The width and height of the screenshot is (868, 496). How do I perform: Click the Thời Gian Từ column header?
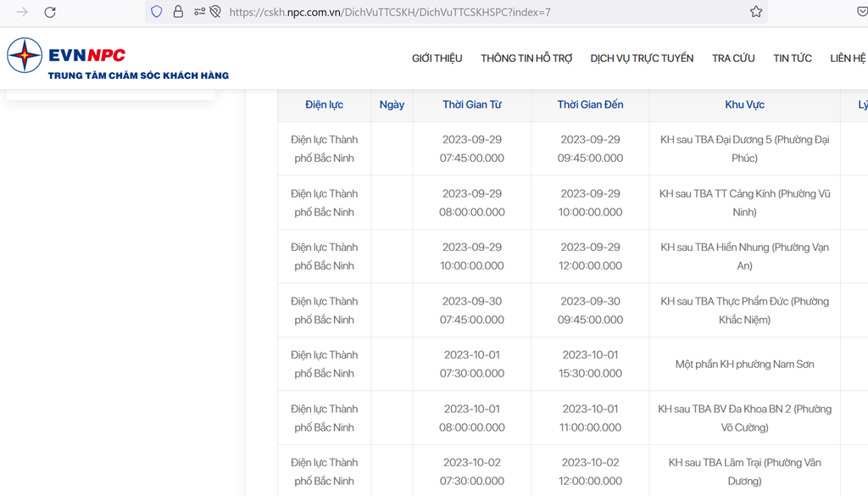click(x=472, y=105)
